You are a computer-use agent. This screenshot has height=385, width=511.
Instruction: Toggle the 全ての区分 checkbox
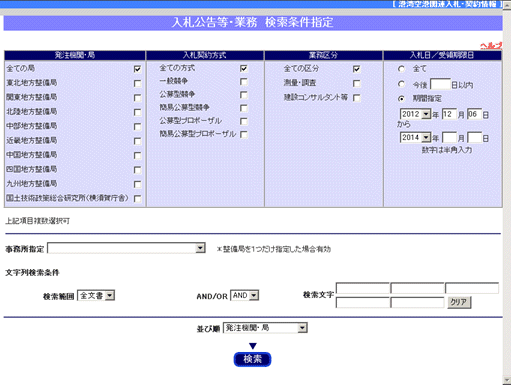357,69
